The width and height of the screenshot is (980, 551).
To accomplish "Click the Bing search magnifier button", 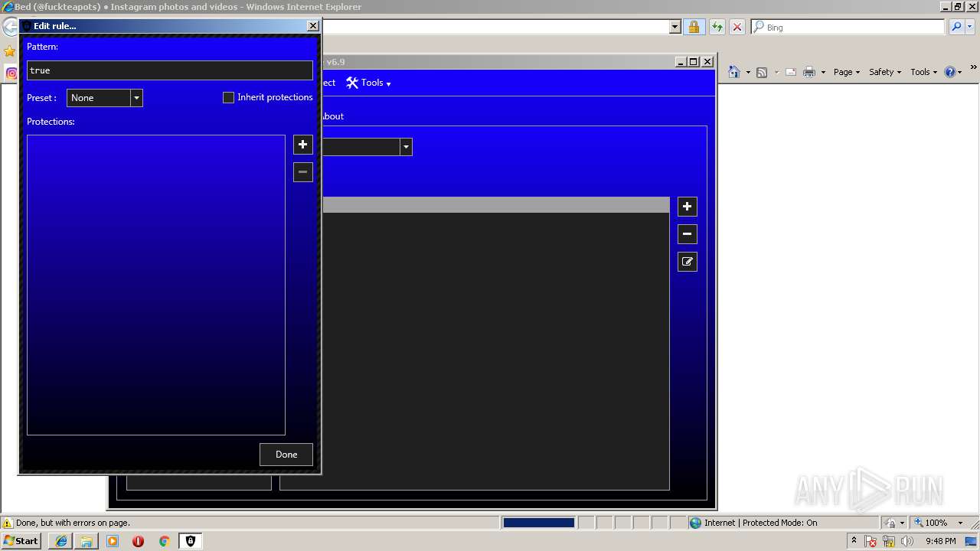I will click(x=956, y=27).
